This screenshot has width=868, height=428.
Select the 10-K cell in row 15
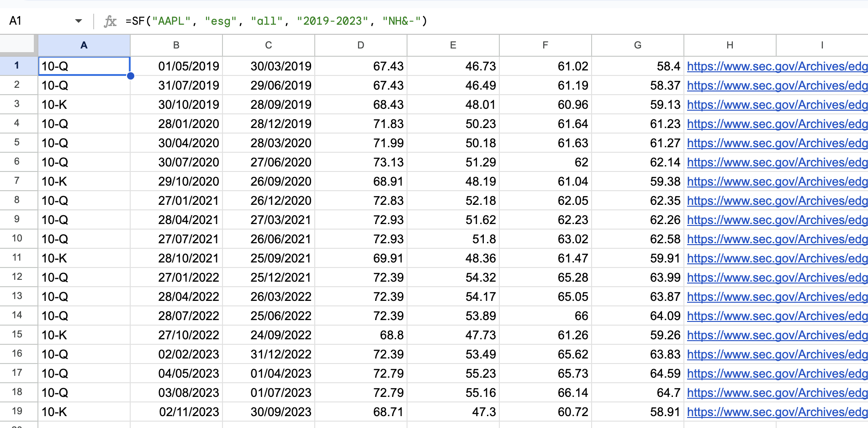click(x=84, y=335)
